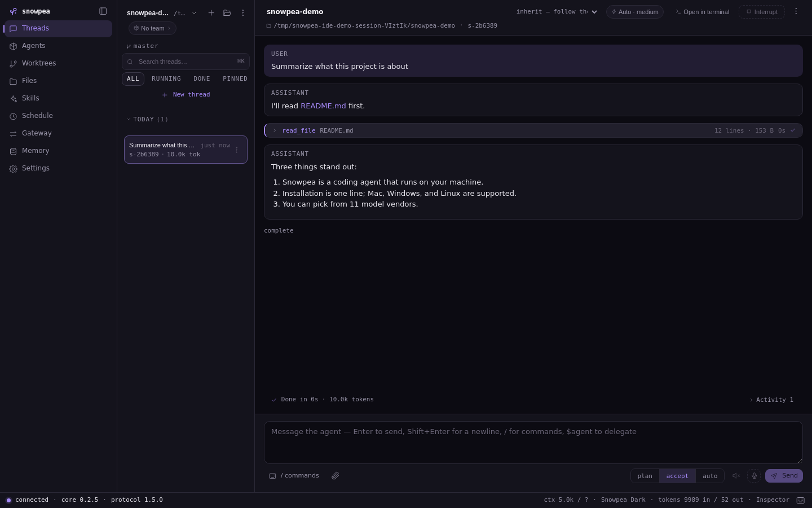The width and height of the screenshot is (812, 508).
Task: Open Worktrees in sidebar
Action: (58, 63)
